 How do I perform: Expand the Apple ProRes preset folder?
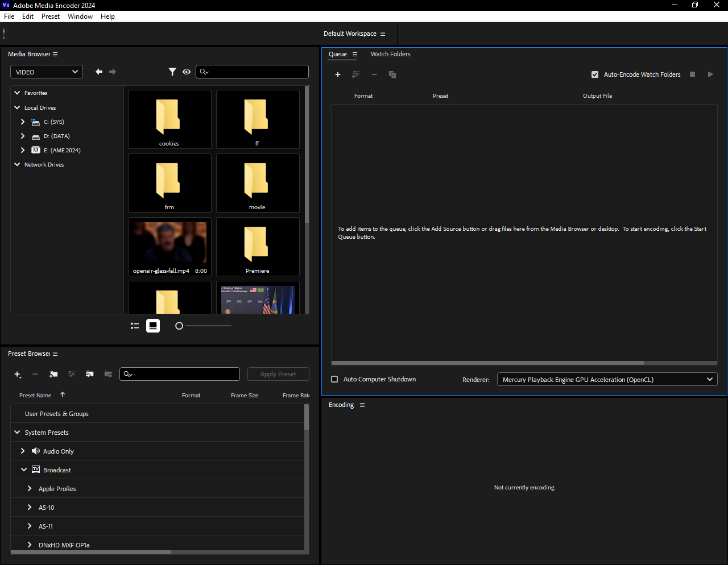[30, 488]
